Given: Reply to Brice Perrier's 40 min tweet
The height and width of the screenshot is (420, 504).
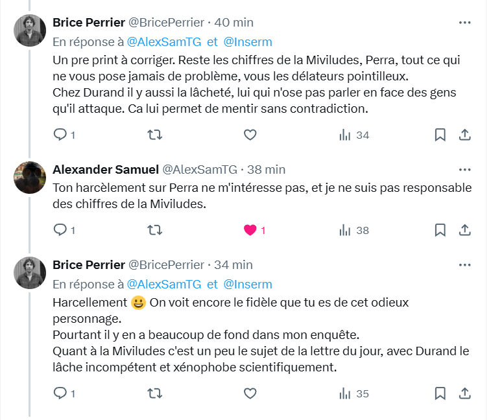Looking at the screenshot, I should click(x=60, y=135).
